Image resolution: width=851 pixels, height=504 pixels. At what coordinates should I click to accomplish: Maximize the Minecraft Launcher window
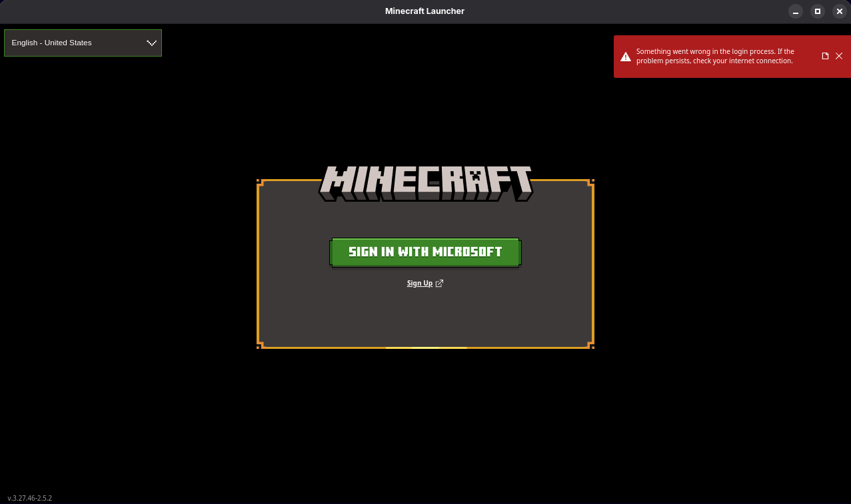(818, 11)
